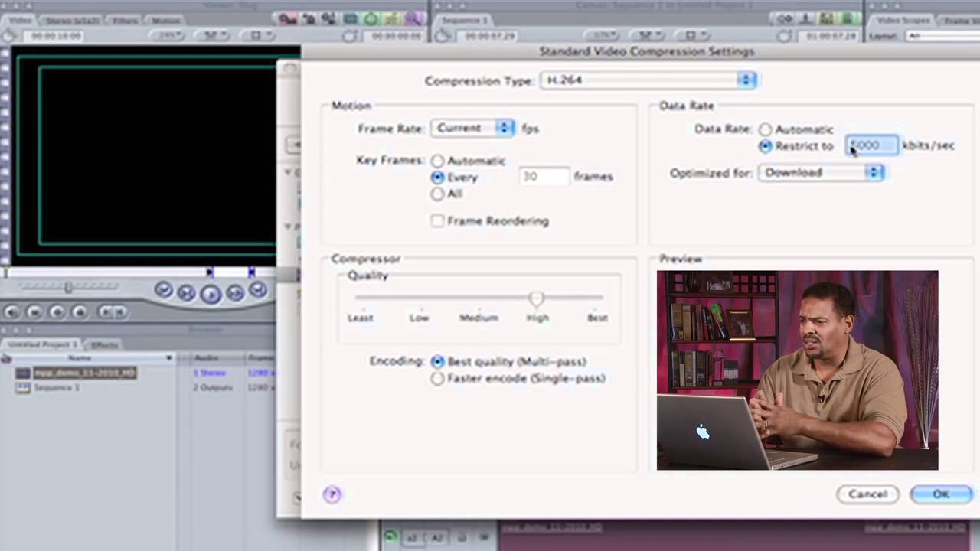Open the Frame Rate Current dropdown

click(472, 129)
